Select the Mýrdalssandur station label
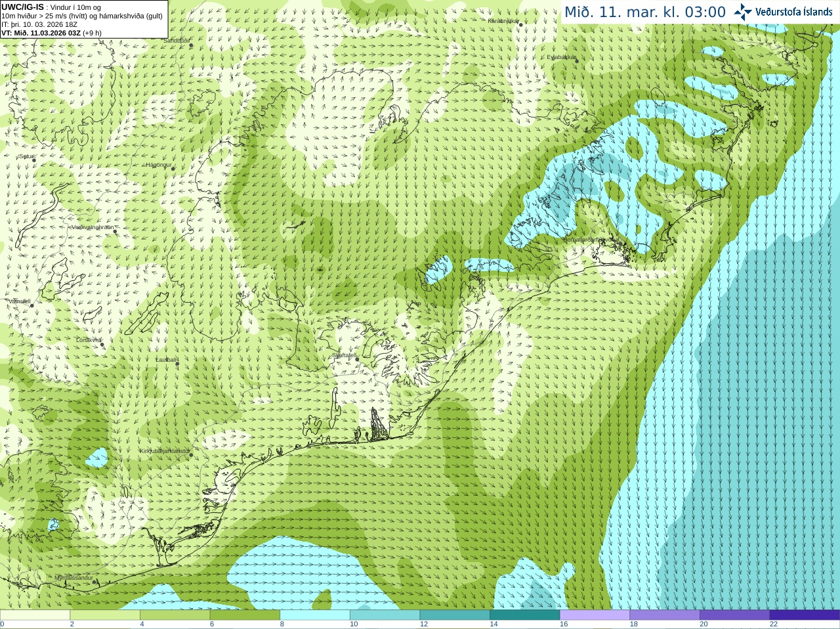This screenshot has width=840, height=629. 73,577
